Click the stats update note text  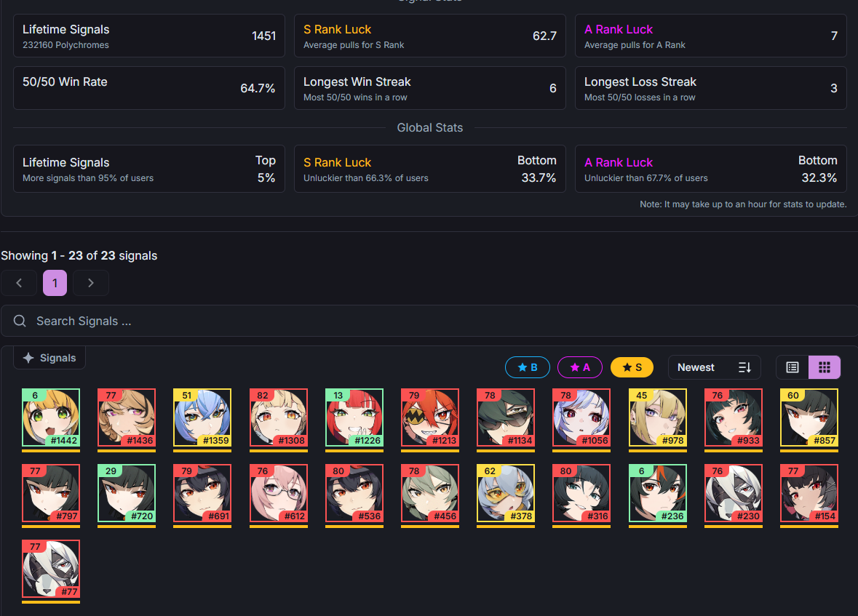click(743, 204)
